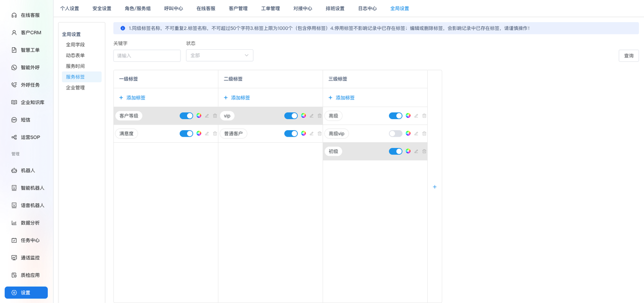Switch to the 个人设置 tab

pyautogui.click(x=69, y=9)
